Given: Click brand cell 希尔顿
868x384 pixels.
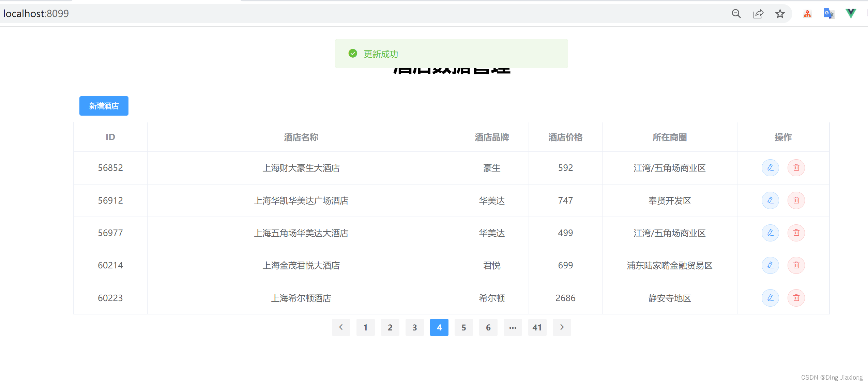Looking at the screenshot, I should coord(492,298).
